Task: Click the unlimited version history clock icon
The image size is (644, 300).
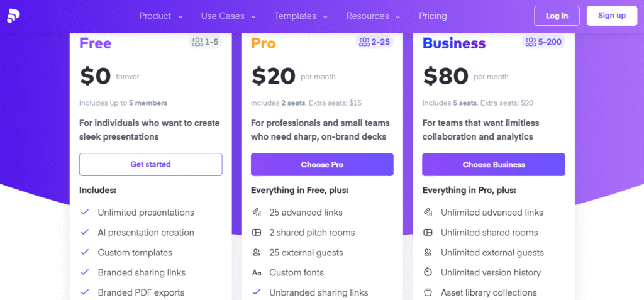Action: pos(428,273)
